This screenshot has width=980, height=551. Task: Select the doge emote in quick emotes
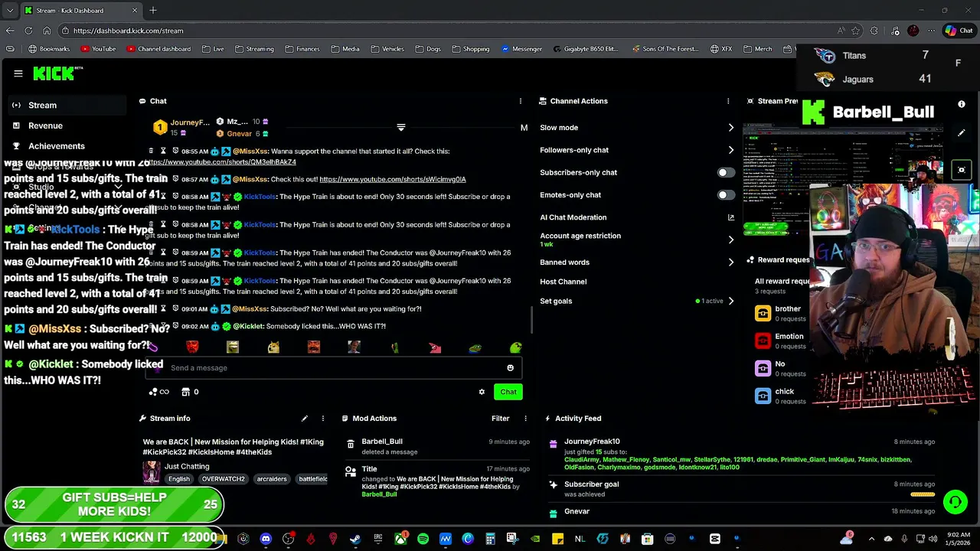pyautogui.click(x=273, y=347)
